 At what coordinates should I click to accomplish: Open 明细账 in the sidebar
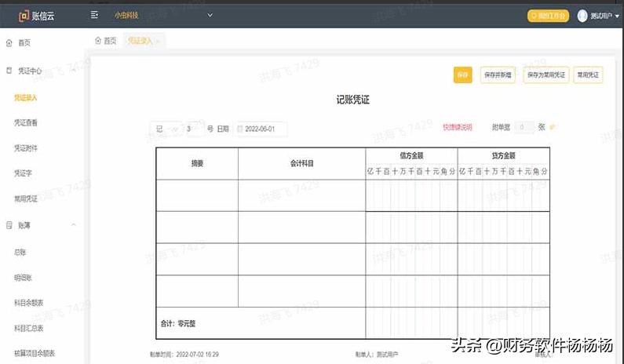coord(23,278)
